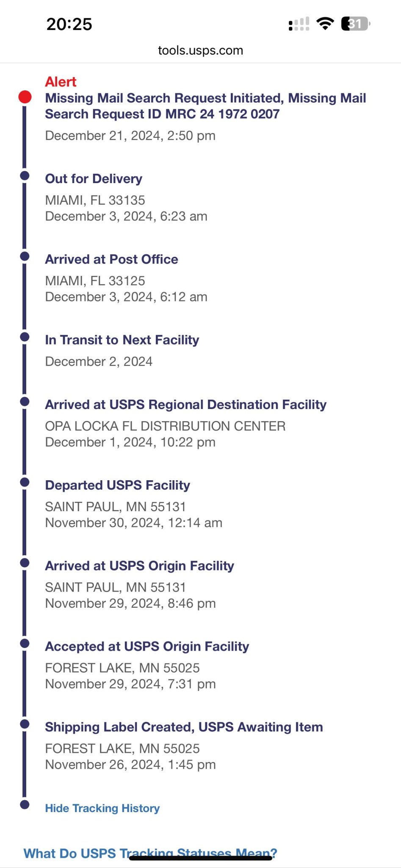Tap the cellular signal bars icon
The height and width of the screenshot is (868, 401).
pyautogui.click(x=299, y=24)
